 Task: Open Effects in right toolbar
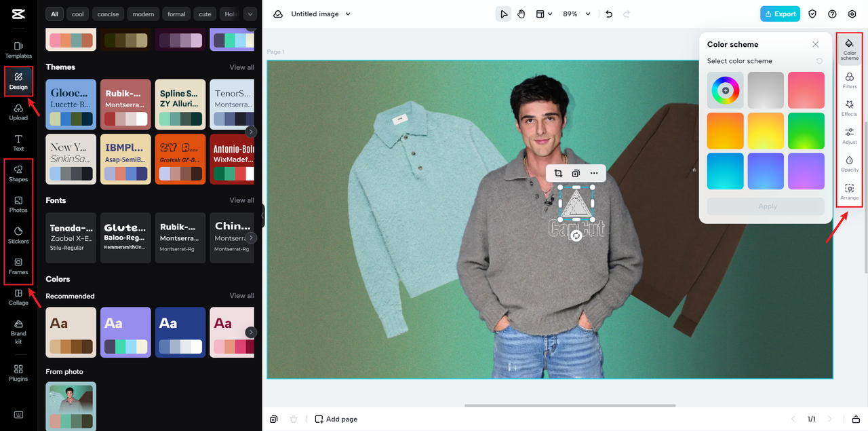(850, 109)
